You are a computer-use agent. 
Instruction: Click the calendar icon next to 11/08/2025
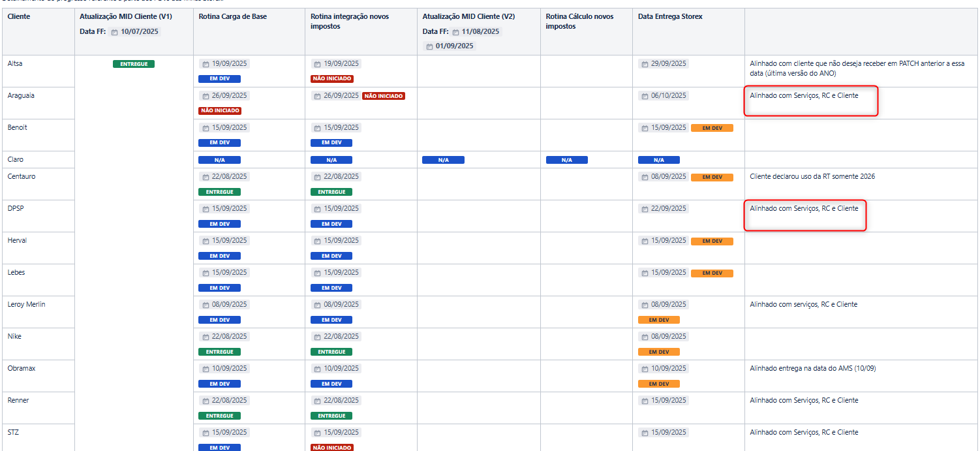(455, 32)
